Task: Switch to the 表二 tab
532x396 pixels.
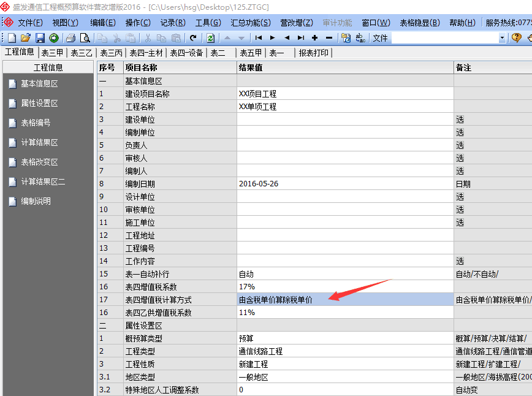Action: 218,53
